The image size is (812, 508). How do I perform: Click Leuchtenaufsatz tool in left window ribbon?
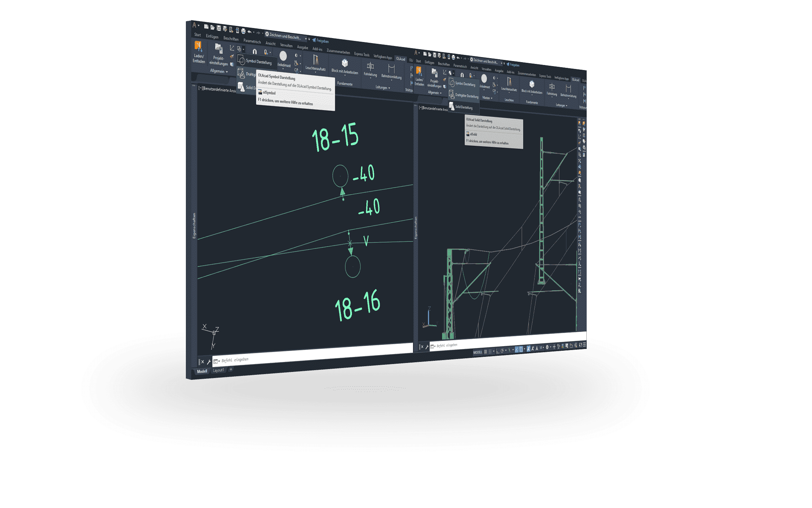pyautogui.click(x=315, y=61)
